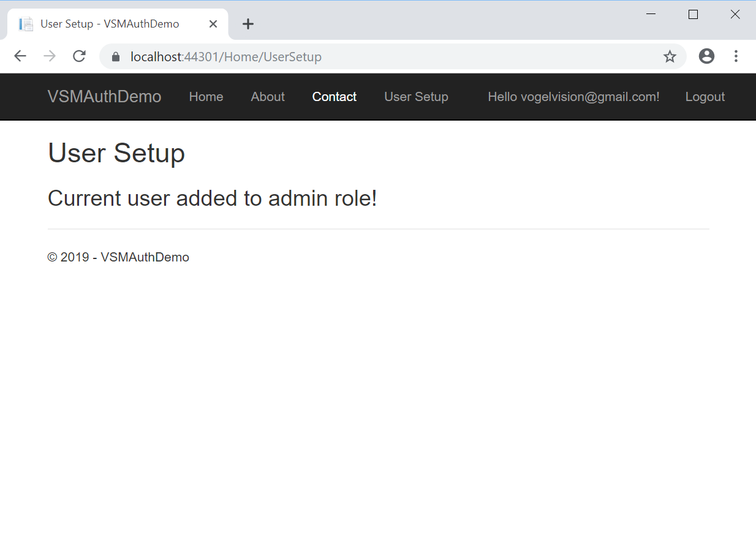Maximize the browser window
The image size is (756, 545).
[x=693, y=14]
